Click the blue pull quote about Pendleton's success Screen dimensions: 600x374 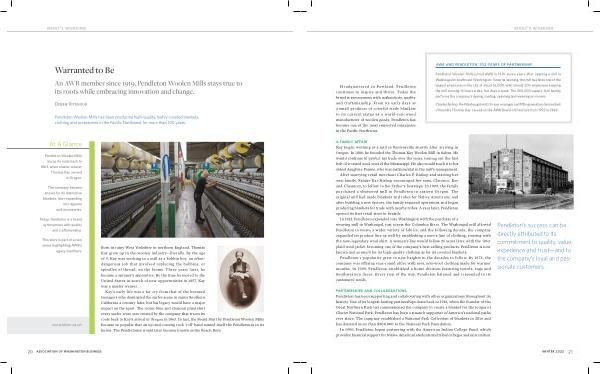click(534, 246)
